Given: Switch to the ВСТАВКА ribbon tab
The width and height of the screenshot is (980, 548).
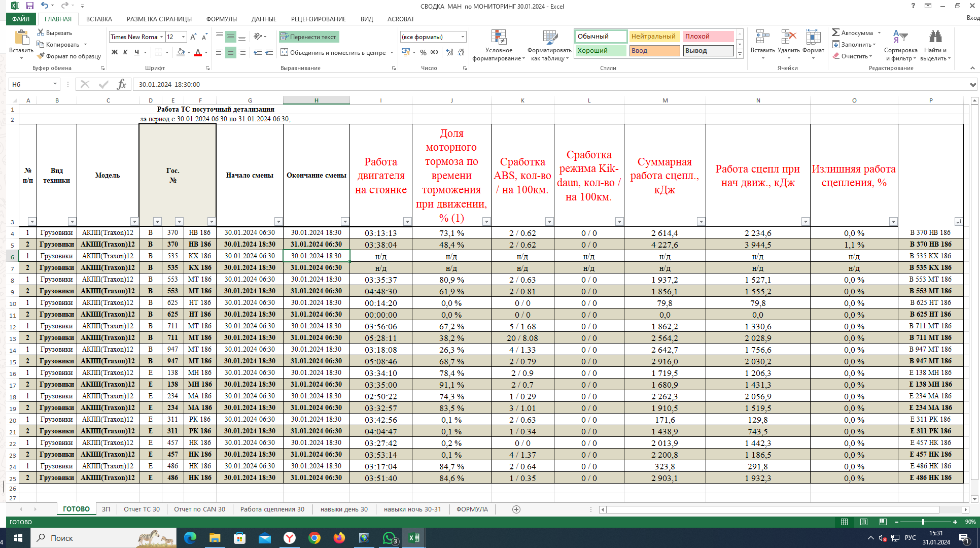Looking at the screenshot, I should tap(99, 19).
